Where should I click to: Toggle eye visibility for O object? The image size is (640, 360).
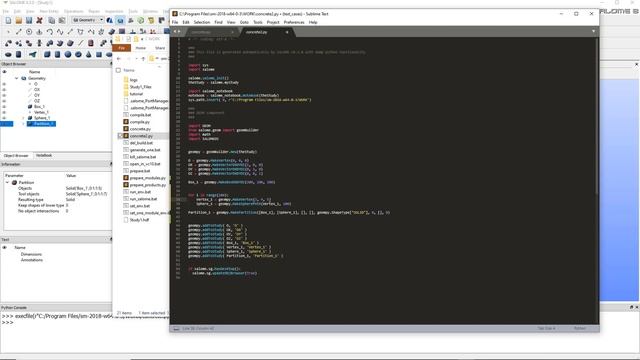pos(4,84)
